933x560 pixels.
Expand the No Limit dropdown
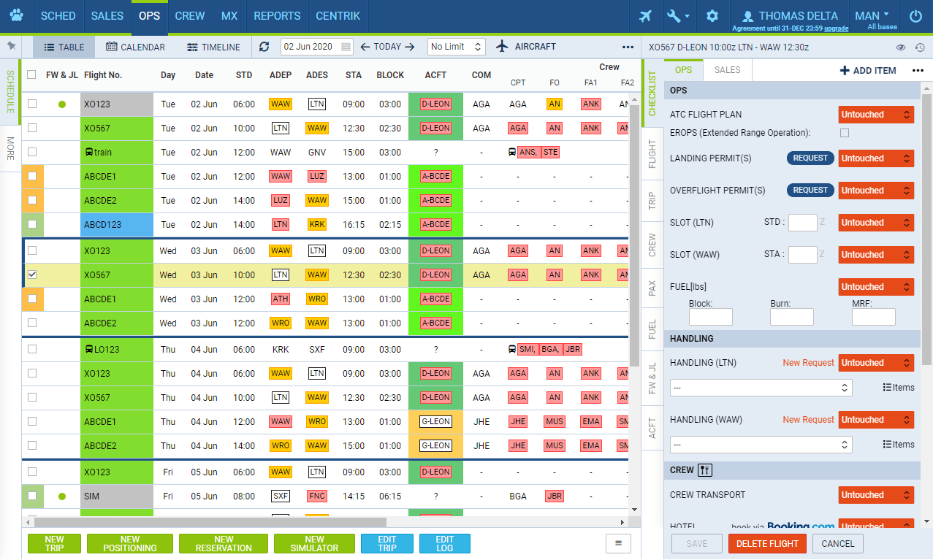click(456, 47)
